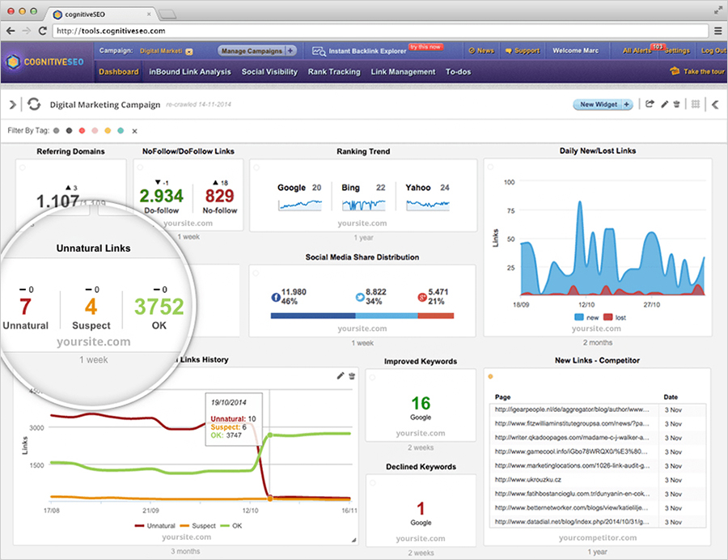This screenshot has width=728, height=560.
Task: Open the Rank Tracking tab
Action: [x=334, y=71]
